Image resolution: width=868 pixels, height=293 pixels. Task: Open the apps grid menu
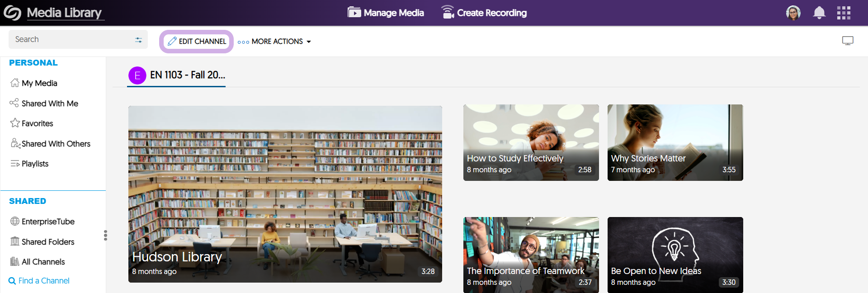point(844,13)
